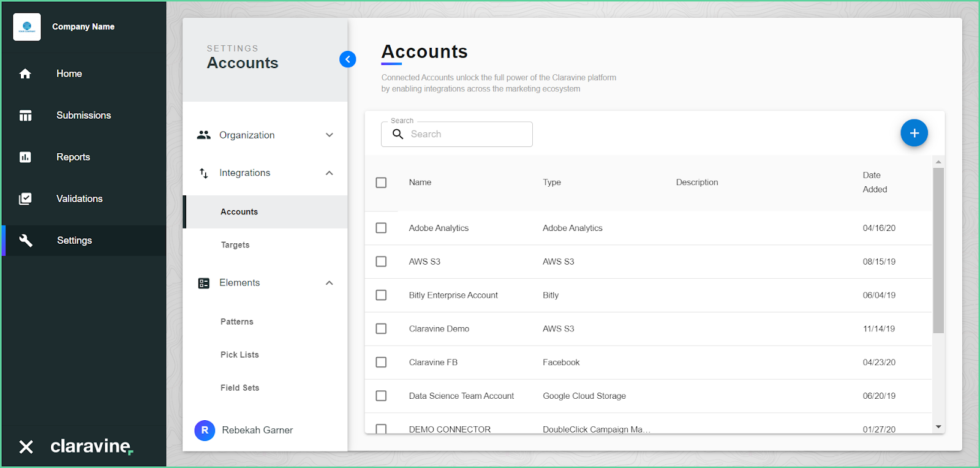Viewport: 980px width, 468px height.
Task: Close sidebar with the X icon
Action: point(26,447)
